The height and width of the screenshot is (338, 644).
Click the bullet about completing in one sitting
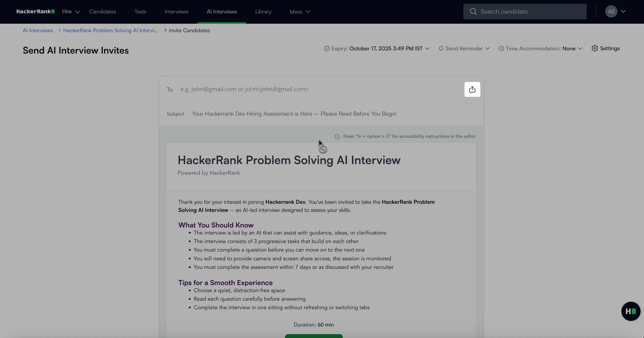[x=281, y=307]
